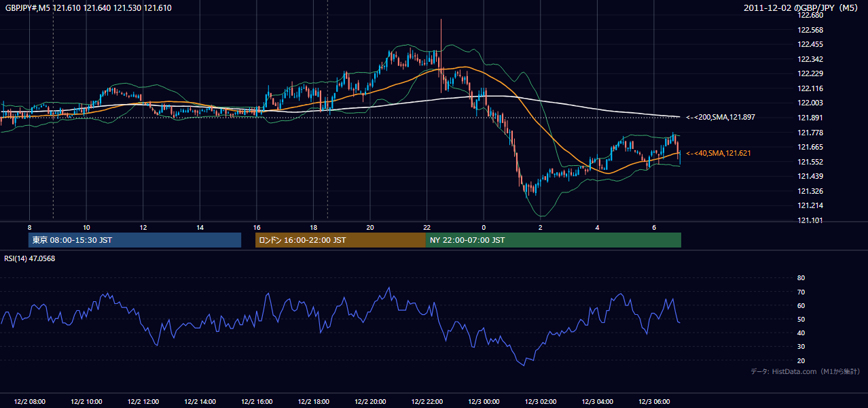This screenshot has height=408, width=868.
Task: Click the bottom time label 12/3 04:00
Action: click(597, 401)
